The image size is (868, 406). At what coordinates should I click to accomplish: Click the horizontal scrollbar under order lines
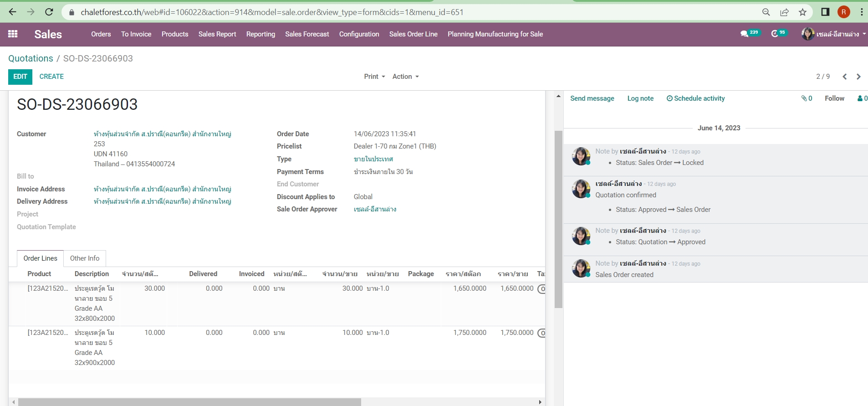[x=189, y=402]
